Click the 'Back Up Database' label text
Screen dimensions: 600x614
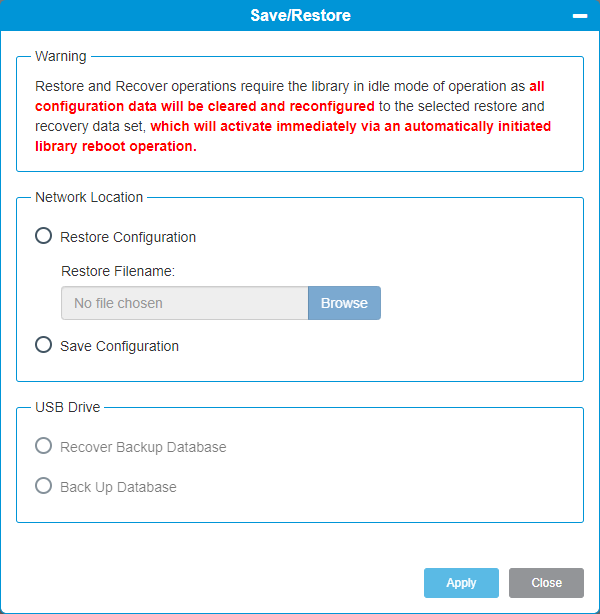(x=118, y=487)
